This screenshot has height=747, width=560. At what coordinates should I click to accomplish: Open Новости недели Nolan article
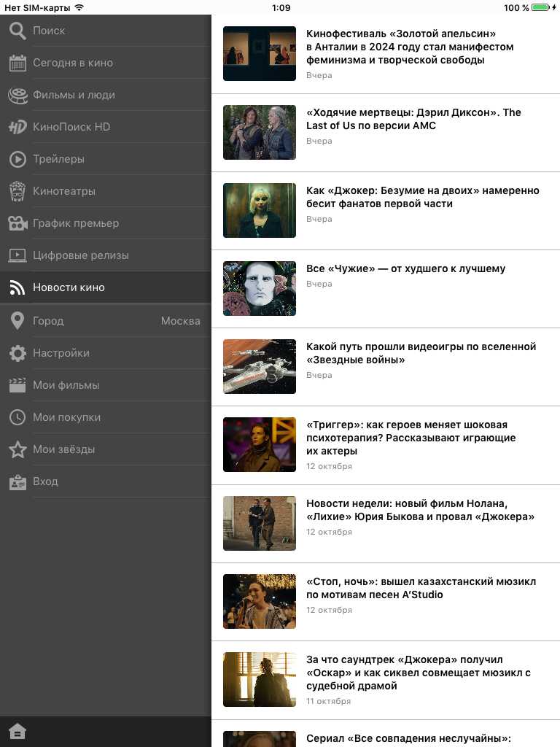(386, 524)
